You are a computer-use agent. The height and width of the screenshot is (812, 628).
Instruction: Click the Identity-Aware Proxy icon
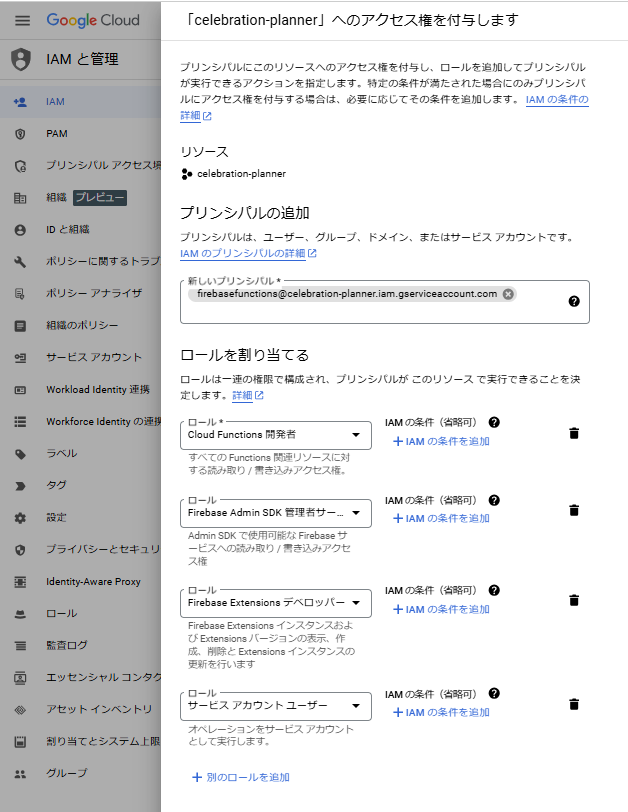click(x=20, y=582)
